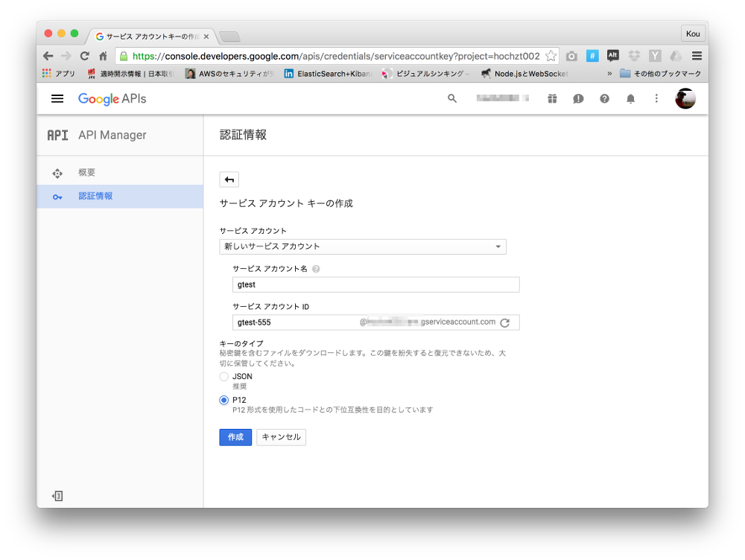Screen dimensions: 745x560
Task: Click the browser address bar URL
Action: [x=336, y=56]
